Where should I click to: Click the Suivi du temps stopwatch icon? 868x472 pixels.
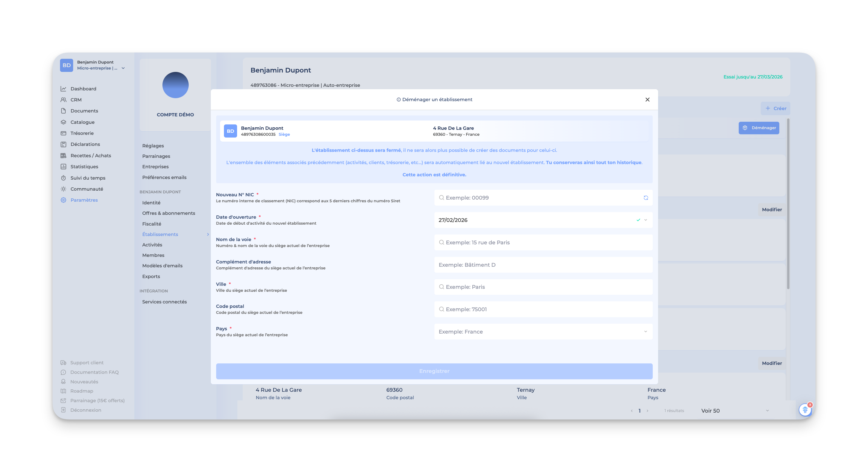tap(63, 178)
